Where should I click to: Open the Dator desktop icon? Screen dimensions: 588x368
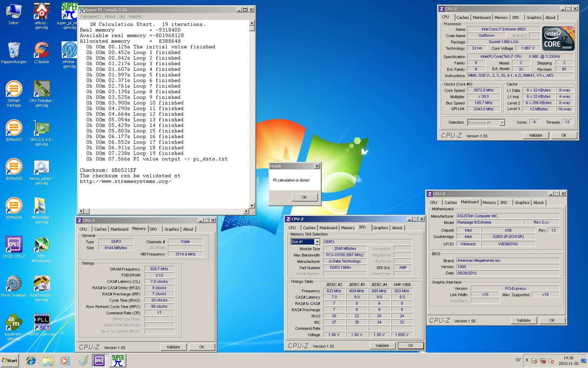(x=14, y=14)
